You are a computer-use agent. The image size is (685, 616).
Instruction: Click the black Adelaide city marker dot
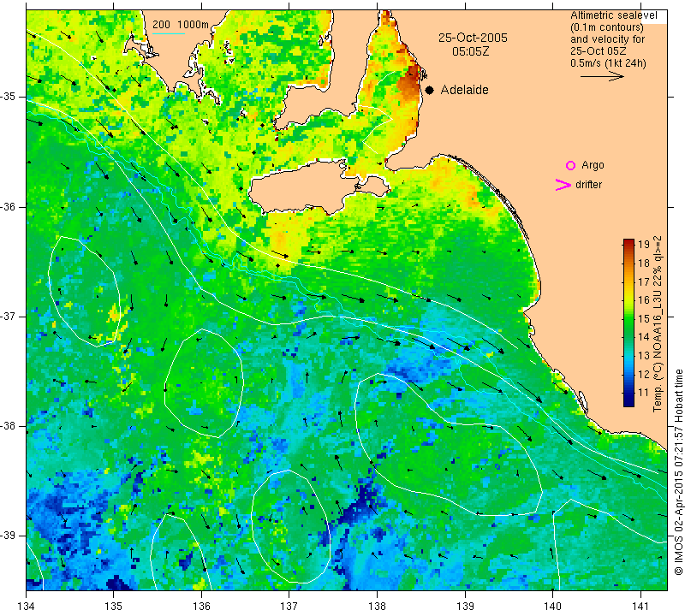tap(430, 90)
